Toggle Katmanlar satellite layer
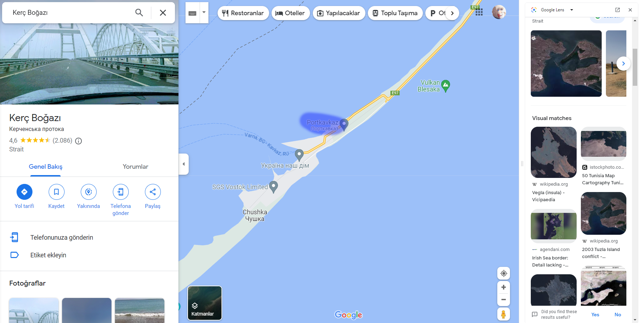This screenshot has width=644, height=323. (205, 303)
